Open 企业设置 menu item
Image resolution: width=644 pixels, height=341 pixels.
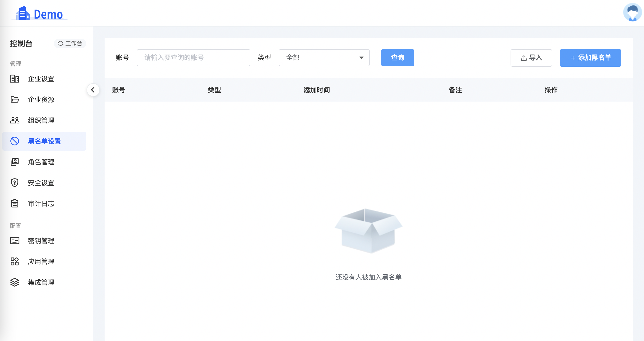44,79
